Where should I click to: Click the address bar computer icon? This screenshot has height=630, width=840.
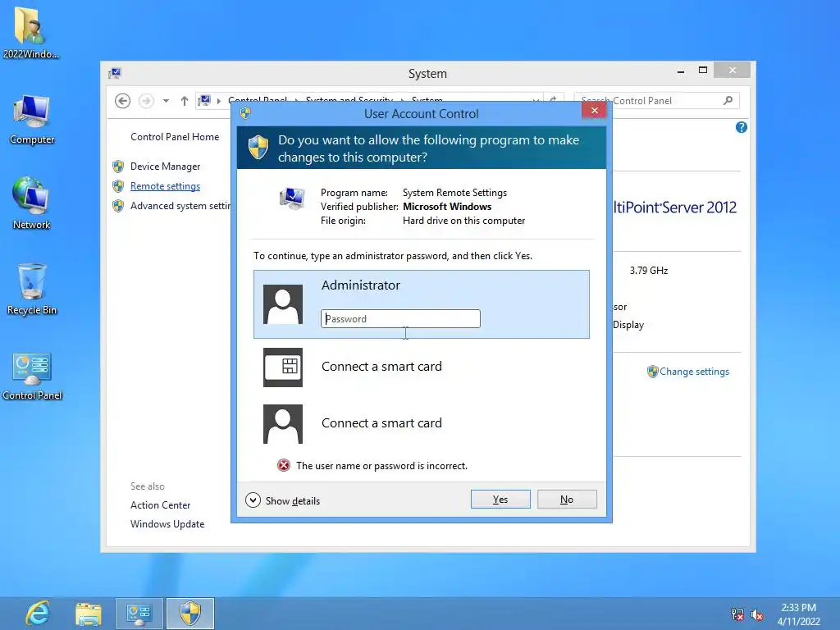click(204, 100)
